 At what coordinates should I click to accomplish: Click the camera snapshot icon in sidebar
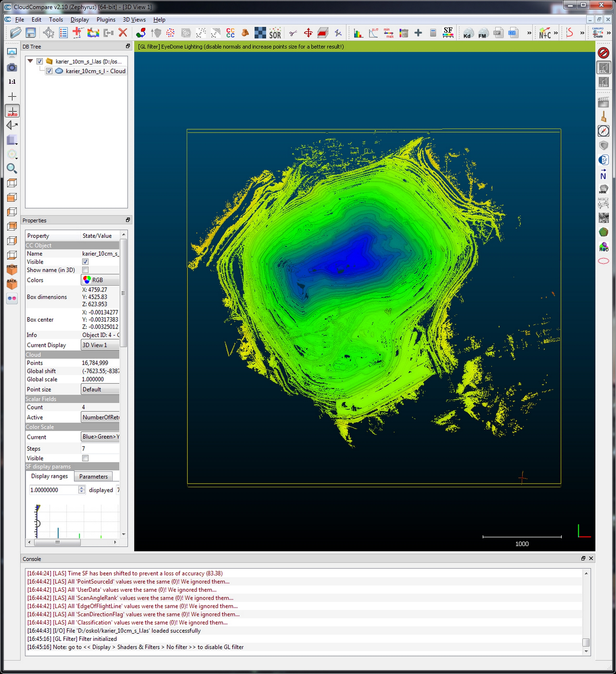click(x=12, y=68)
